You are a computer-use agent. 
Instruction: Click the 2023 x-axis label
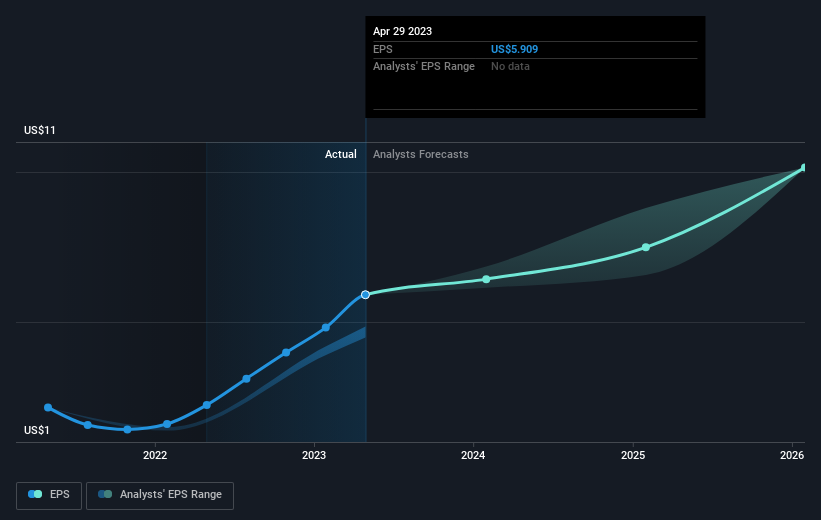click(x=314, y=455)
